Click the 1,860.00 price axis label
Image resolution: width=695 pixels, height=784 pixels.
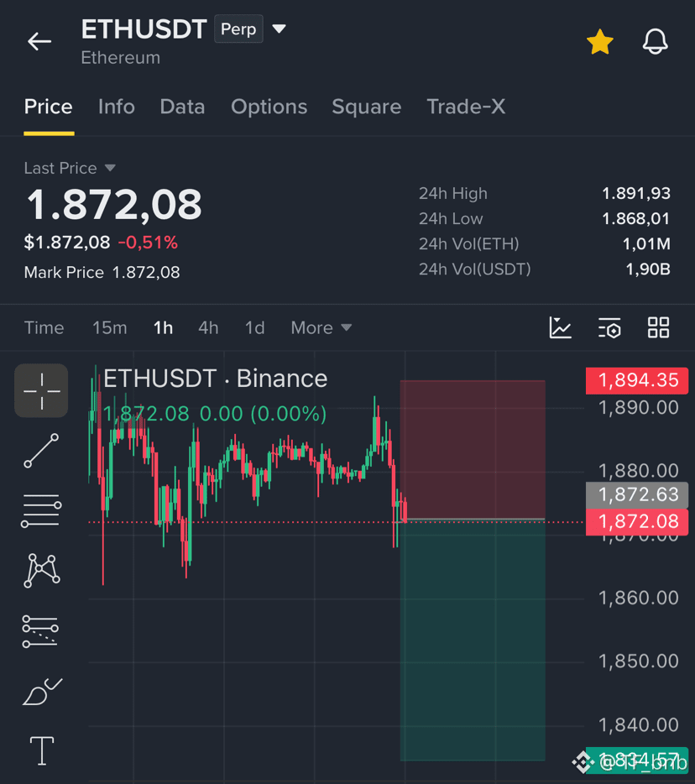pyautogui.click(x=639, y=598)
